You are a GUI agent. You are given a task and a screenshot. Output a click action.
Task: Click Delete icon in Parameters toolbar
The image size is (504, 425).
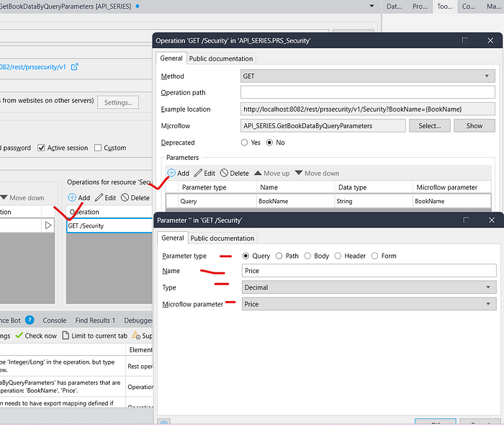point(225,174)
